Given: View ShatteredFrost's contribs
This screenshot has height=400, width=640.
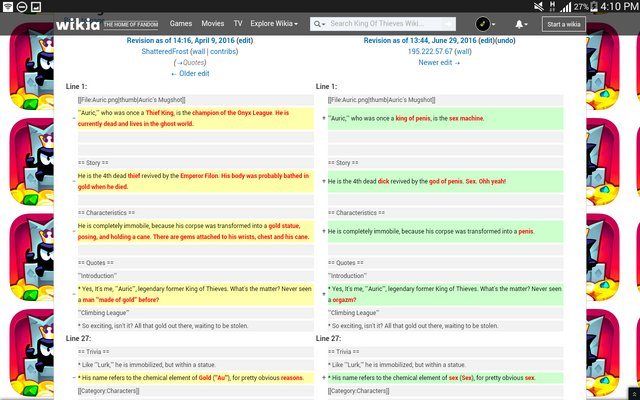Looking at the screenshot, I should 223,51.
